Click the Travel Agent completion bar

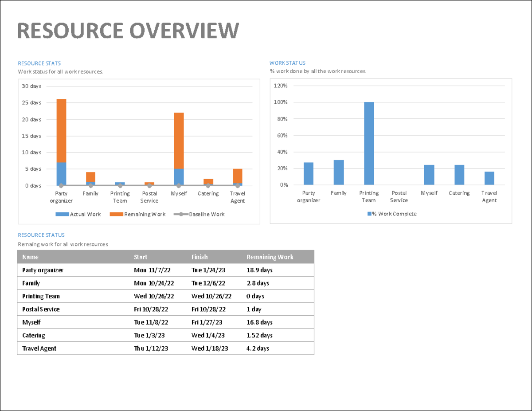click(489, 177)
